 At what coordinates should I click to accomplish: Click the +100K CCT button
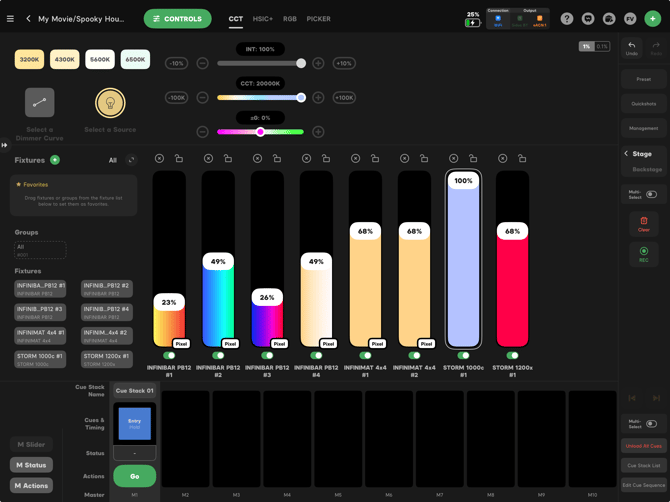click(x=344, y=97)
